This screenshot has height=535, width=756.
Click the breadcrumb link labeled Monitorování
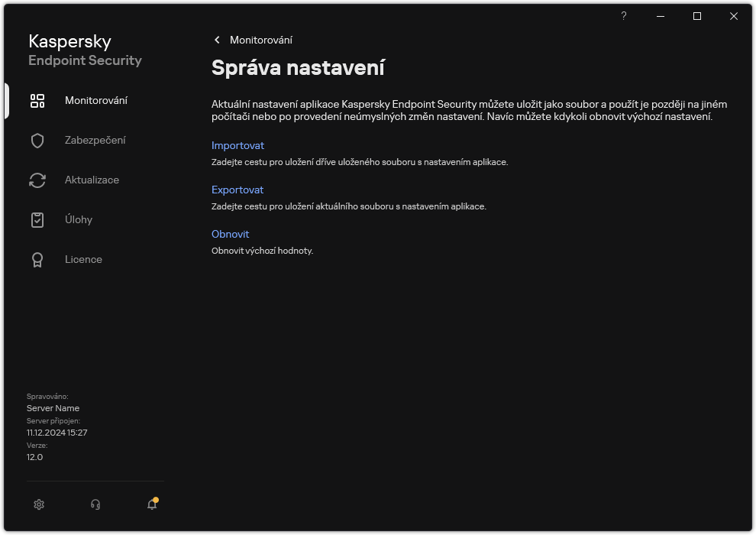[260, 40]
